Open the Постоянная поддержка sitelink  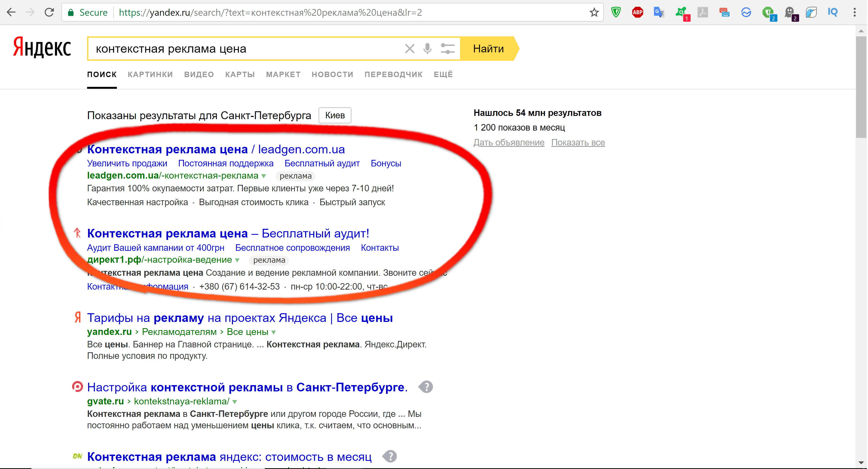tap(226, 164)
